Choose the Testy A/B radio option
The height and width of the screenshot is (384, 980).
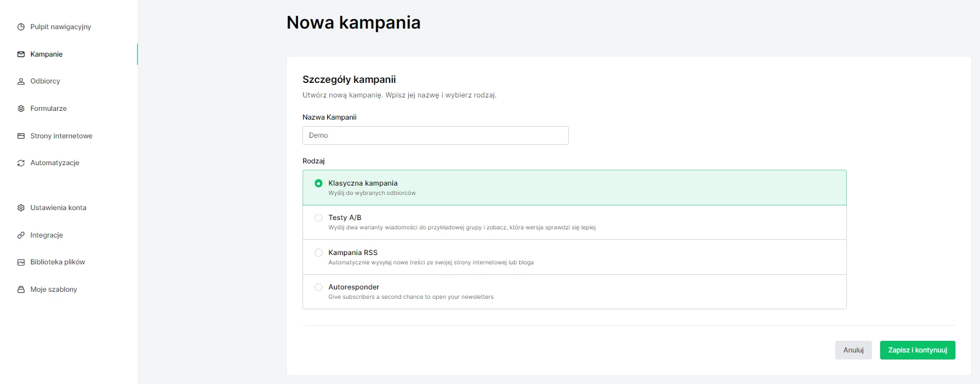[x=318, y=218]
